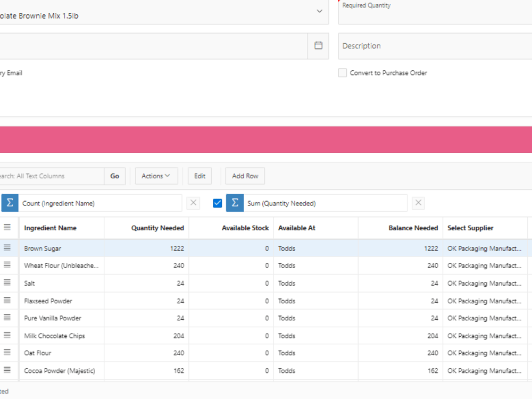Open the supplier dropdown for Brown Sugar
The image size is (532, 399).
[485, 248]
